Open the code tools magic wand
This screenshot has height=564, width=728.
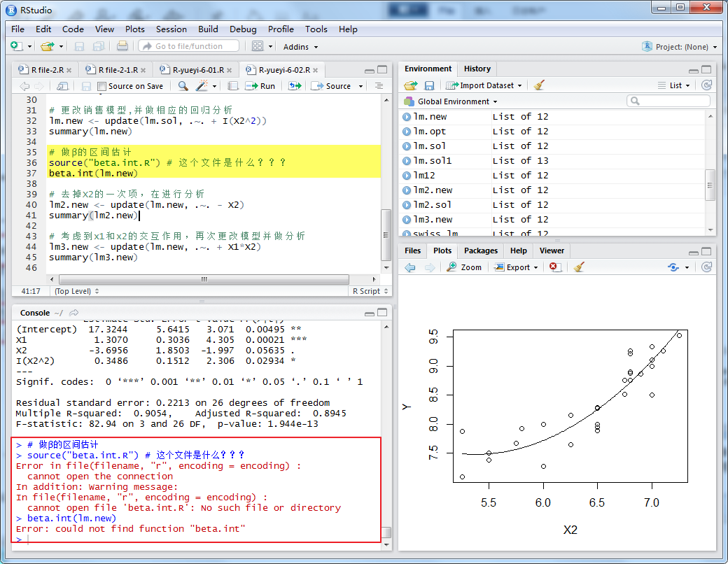pos(202,86)
